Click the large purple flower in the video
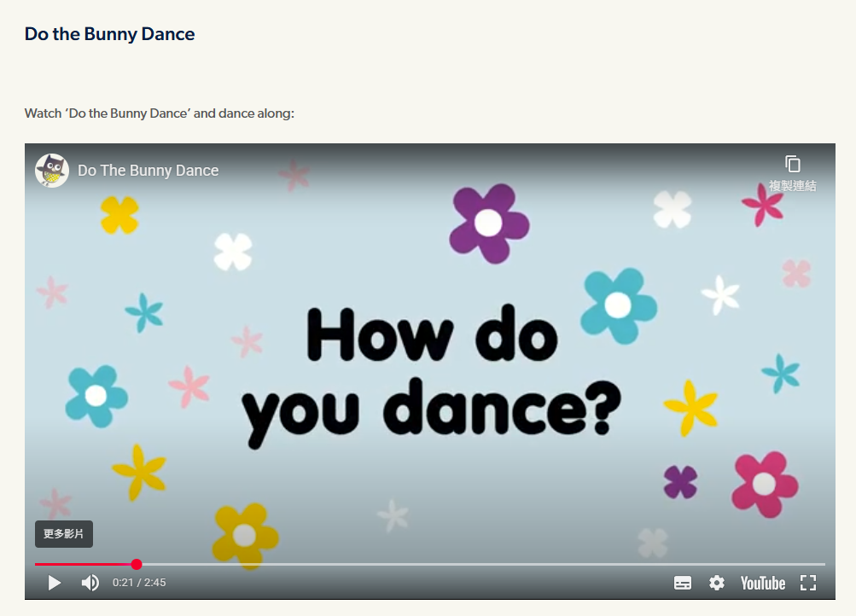 489,223
